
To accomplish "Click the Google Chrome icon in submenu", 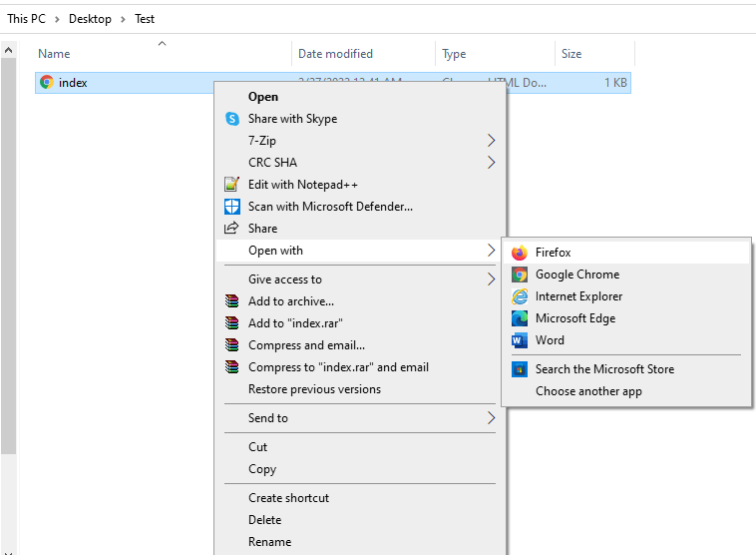I will pos(519,275).
